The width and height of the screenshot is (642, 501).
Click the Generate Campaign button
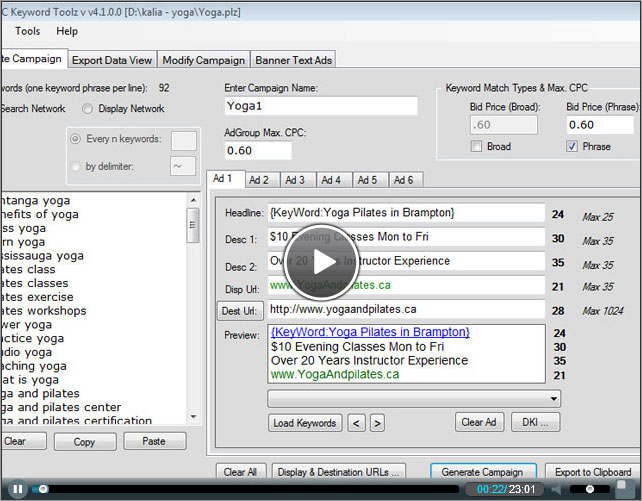coord(483,472)
